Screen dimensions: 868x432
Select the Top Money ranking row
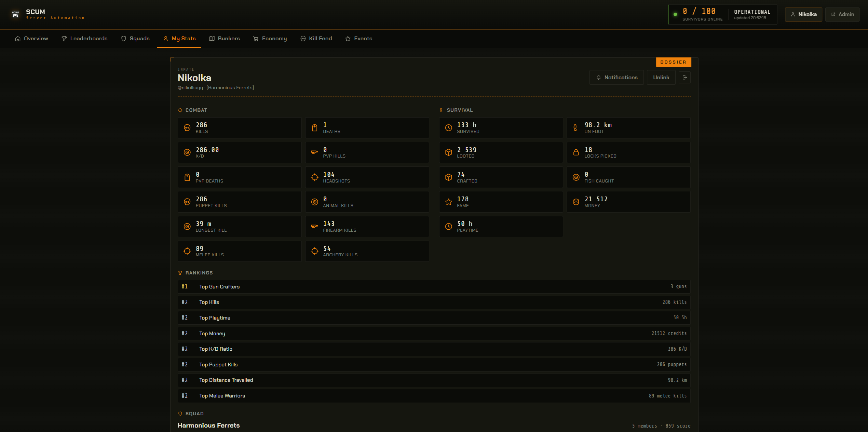pyautogui.click(x=434, y=334)
